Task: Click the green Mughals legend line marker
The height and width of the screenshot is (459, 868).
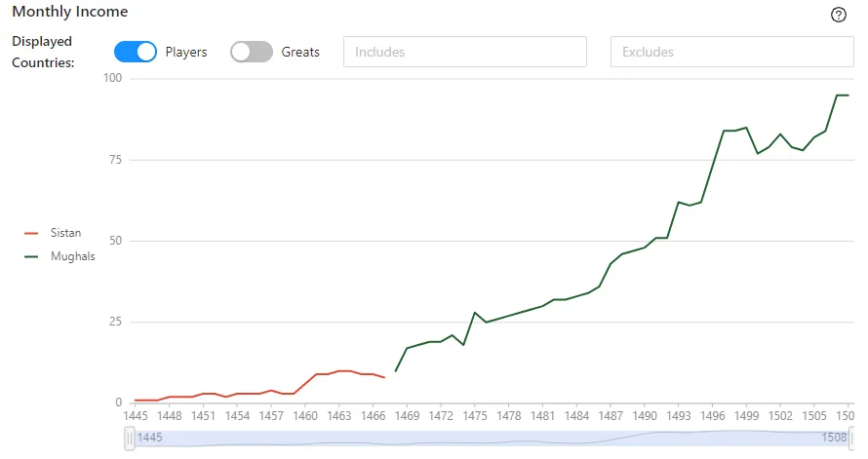Action: pos(31,256)
